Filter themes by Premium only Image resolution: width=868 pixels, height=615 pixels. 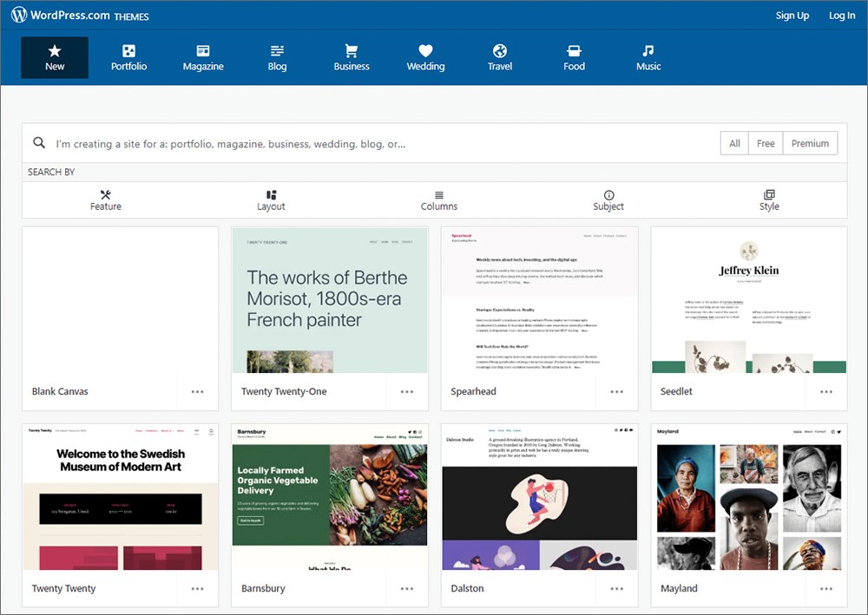(810, 144)
